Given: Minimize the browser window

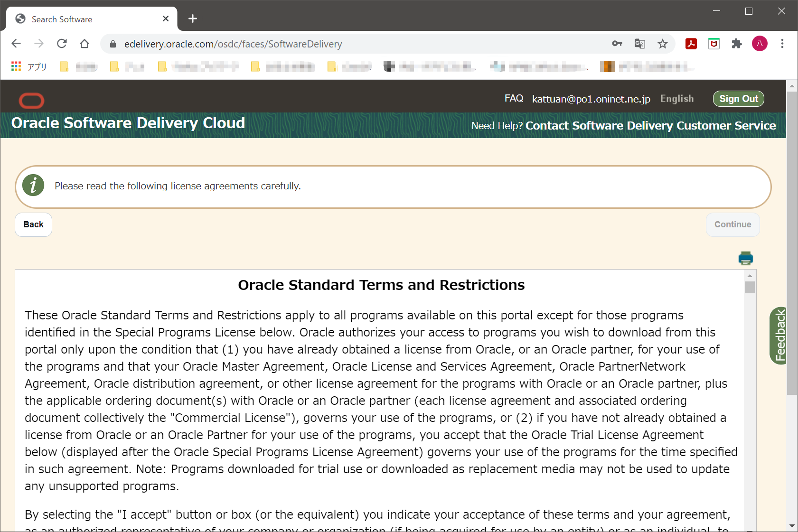Looking at the screenshot, I should click(x=717, y=11).
